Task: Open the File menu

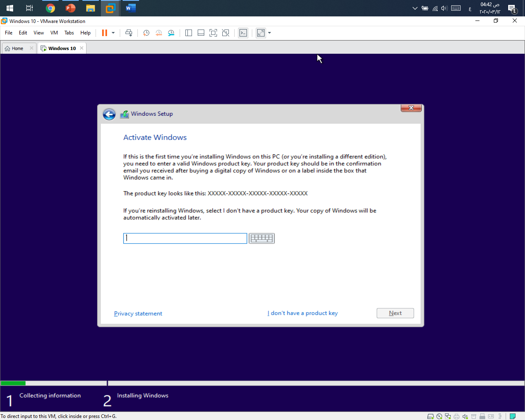Action: (9, 33)
